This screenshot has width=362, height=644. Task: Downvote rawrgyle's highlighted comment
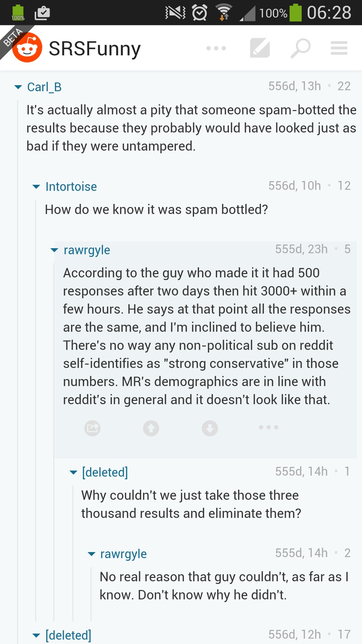point(210,428)
